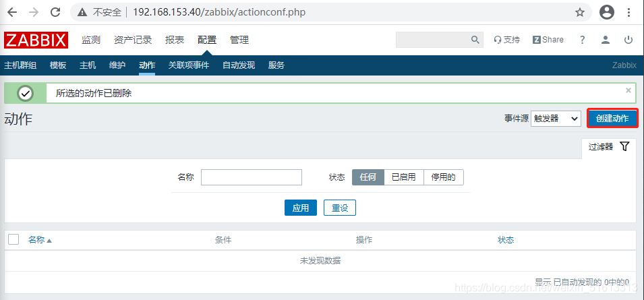The height and width of the screenshot is (300, 644).
Task: Select 任何 status option
Action: pos(368,177)
